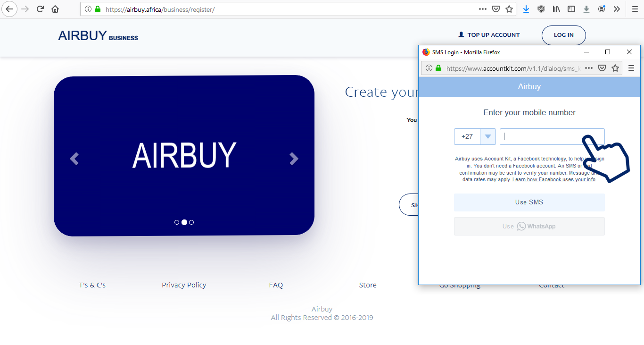
Task: Select the third carousel indicator dot
Action: [191, 222]
